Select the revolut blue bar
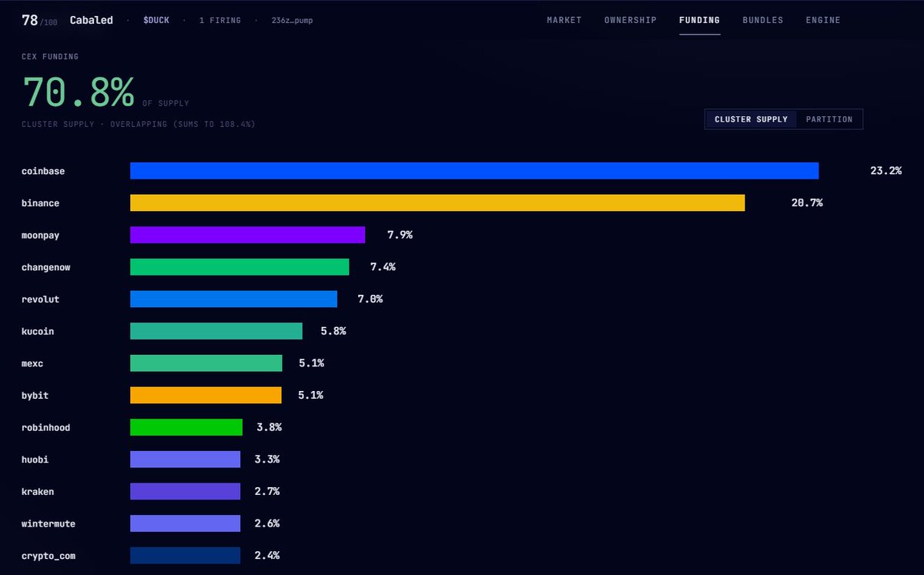This screenshot has width=924, height=575. point(233,299)
